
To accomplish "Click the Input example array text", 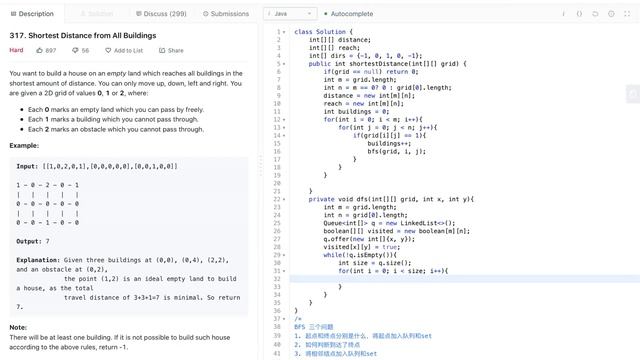I will pos(110,166).
